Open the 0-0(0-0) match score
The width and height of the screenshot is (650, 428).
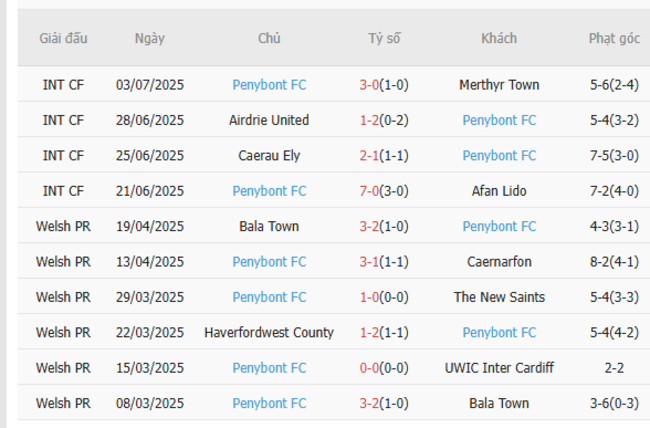(384, 368)
